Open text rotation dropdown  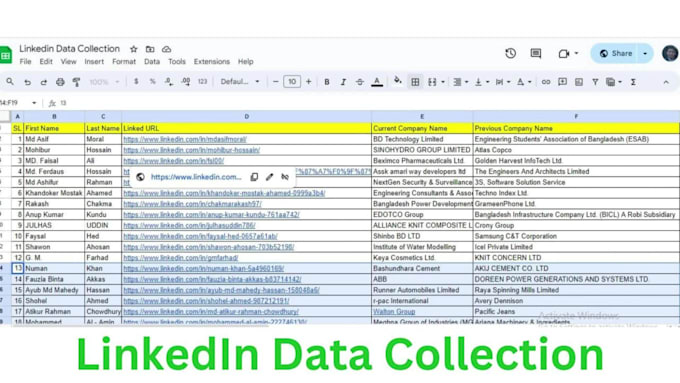(530, 82)
